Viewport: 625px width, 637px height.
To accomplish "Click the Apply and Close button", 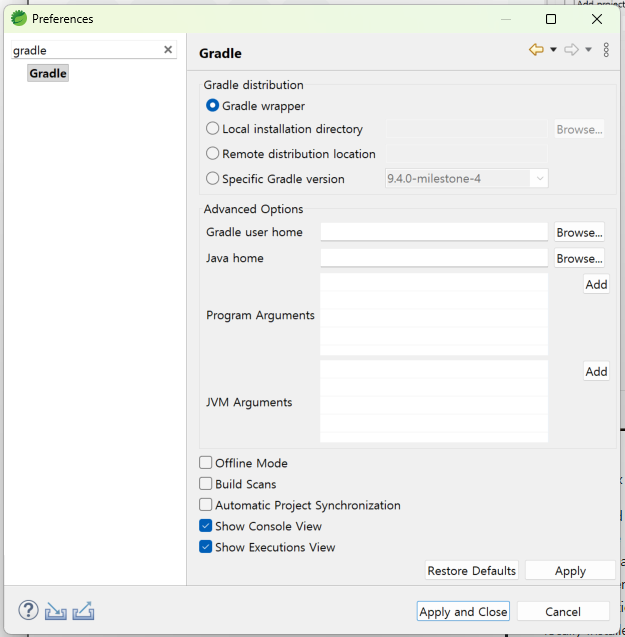I will [463, 611].
